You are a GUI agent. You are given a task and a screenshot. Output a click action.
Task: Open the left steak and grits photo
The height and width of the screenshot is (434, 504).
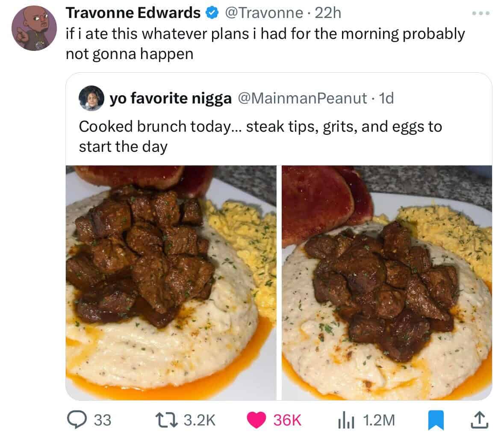[171, 283]
